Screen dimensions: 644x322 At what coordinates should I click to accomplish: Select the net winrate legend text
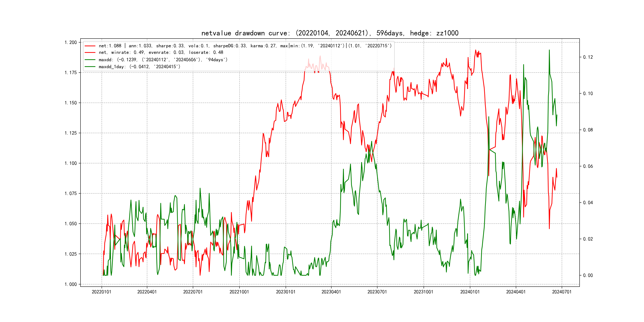pyautogui.click(x=161, y=52)
